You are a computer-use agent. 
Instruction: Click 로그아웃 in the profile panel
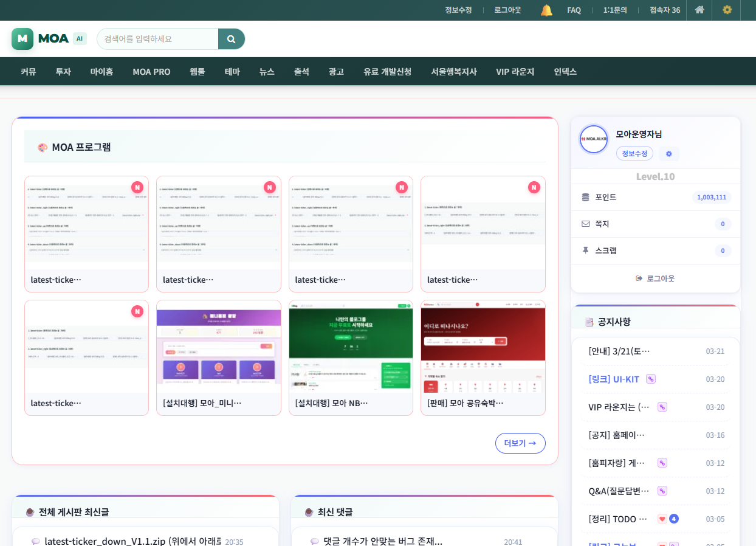pyautogui.click(x=655, y=278)
